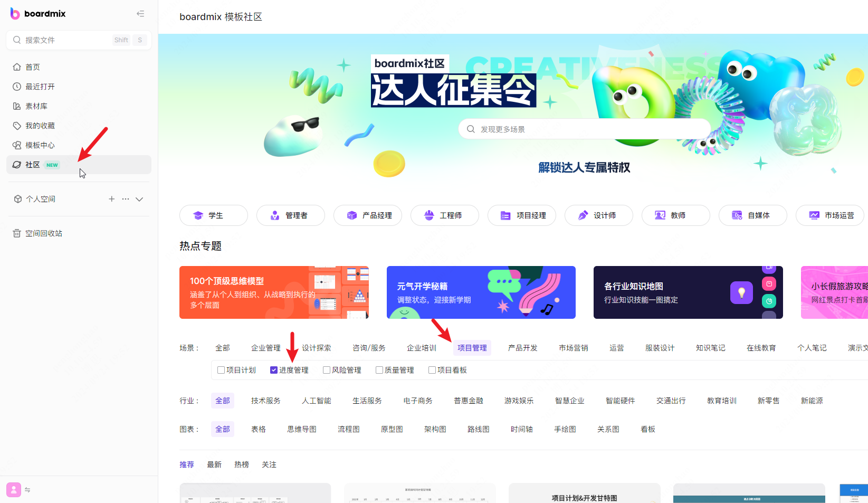
Task: Filter industry by 教育培训
Action: (722, 401)
